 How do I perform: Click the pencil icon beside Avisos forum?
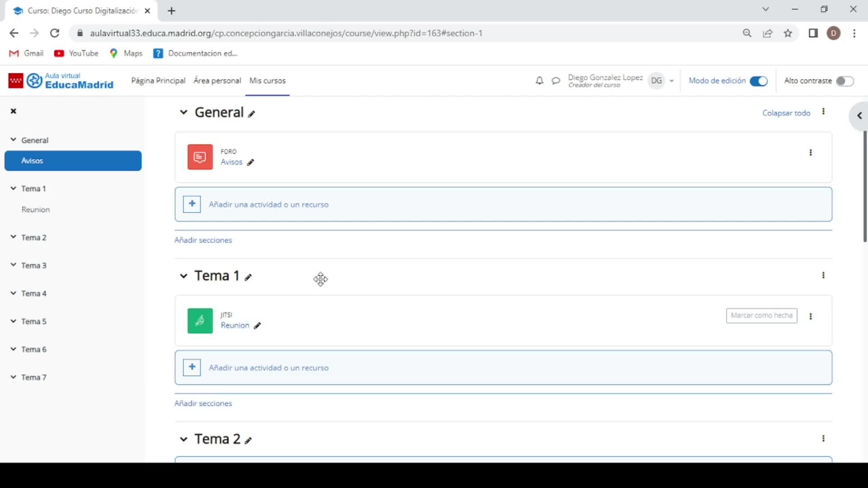point(251,163)
